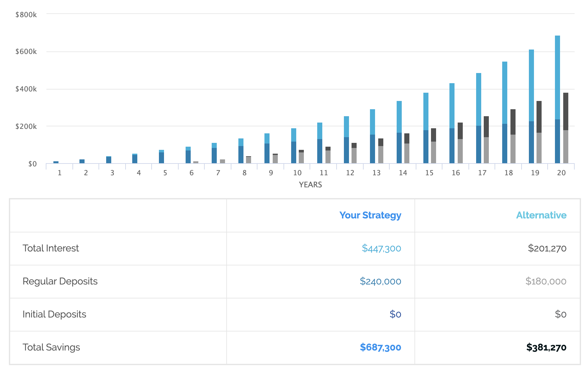
Task: Click Year 6 small gray alternative bar
Action: point(196,162)
